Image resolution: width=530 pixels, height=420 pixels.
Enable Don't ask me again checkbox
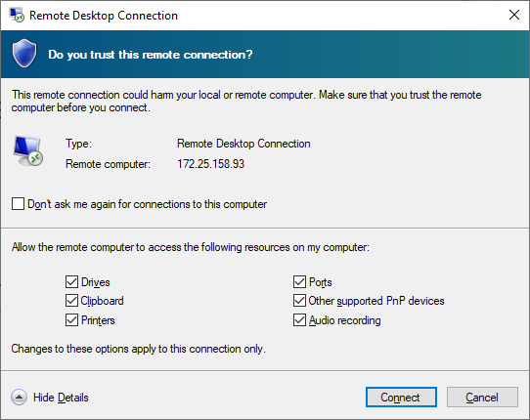pos(18,204)
